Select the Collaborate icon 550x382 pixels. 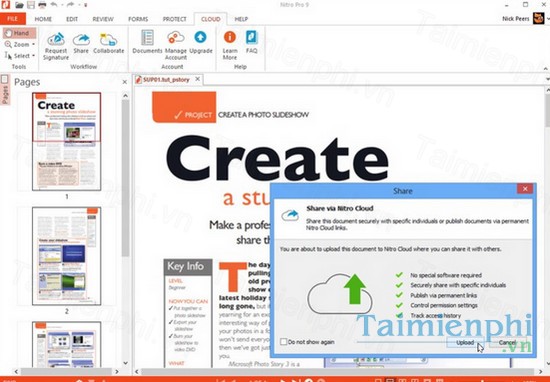pyautogui.click(x=108, y=39)
